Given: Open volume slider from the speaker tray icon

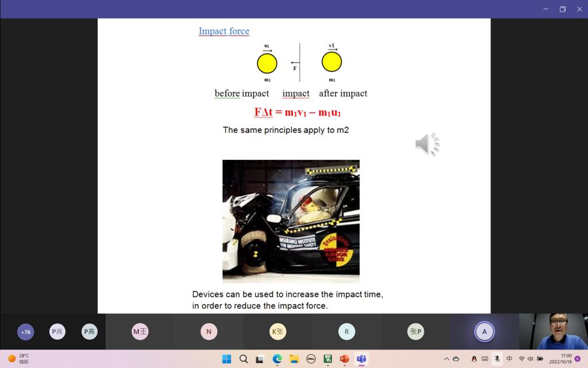Looking at the screenshot, I should click(530, 359).
